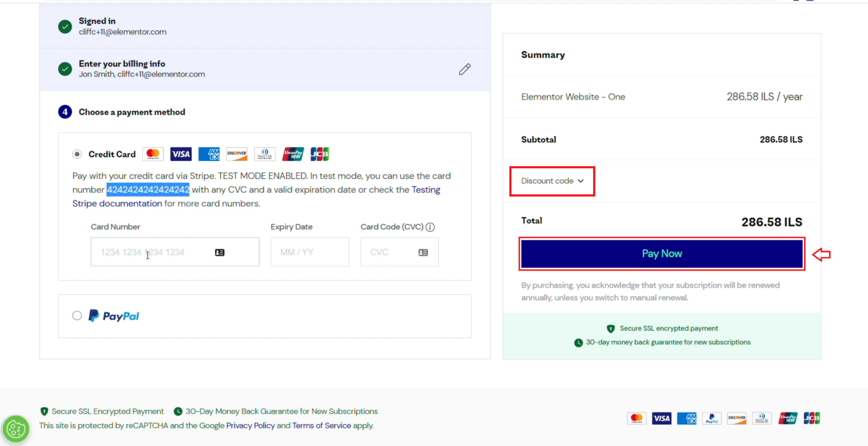Open the Testing Stripe documentation link
The height and width of the screenshot is (446, 868).
(426, 190)
